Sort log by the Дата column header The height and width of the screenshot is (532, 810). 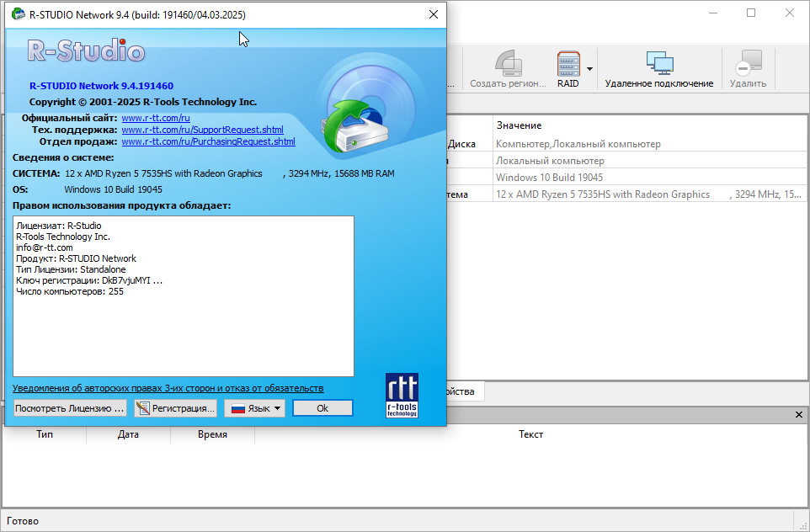pyautogui.click(x=128, y=434)
